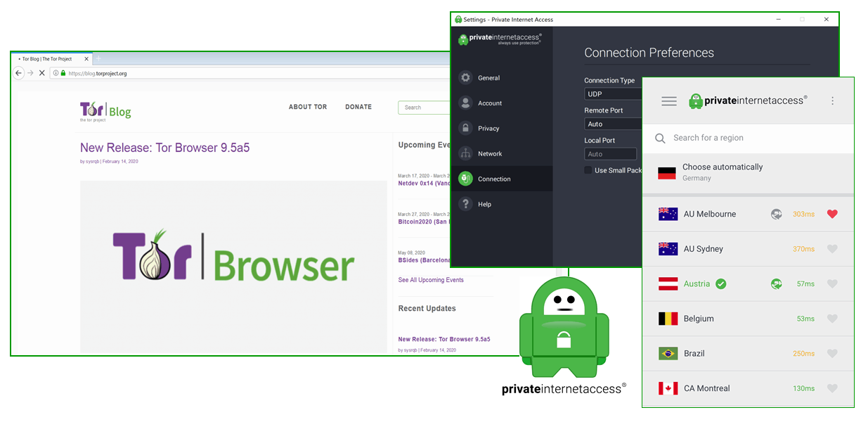The image size is (868, 422).
Task: Favorite Brazil with its heart icon
Action: [x=832, y=354]
